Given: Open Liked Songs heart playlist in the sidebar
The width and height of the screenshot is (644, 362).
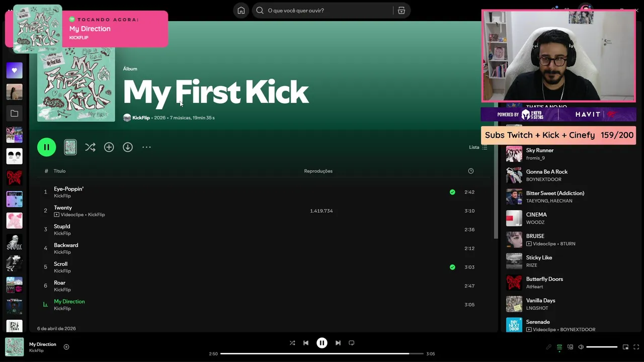Looking at the screenshot, I should (14, 70).
